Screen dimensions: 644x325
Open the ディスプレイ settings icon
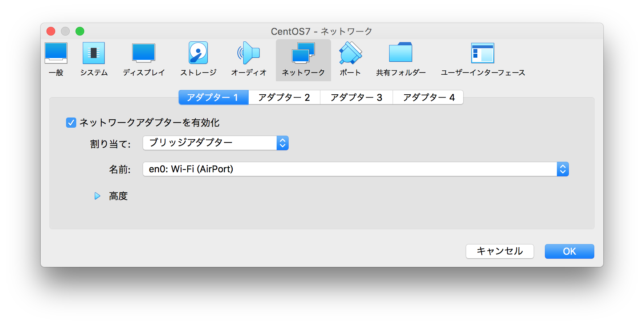[x=144, y=59]
